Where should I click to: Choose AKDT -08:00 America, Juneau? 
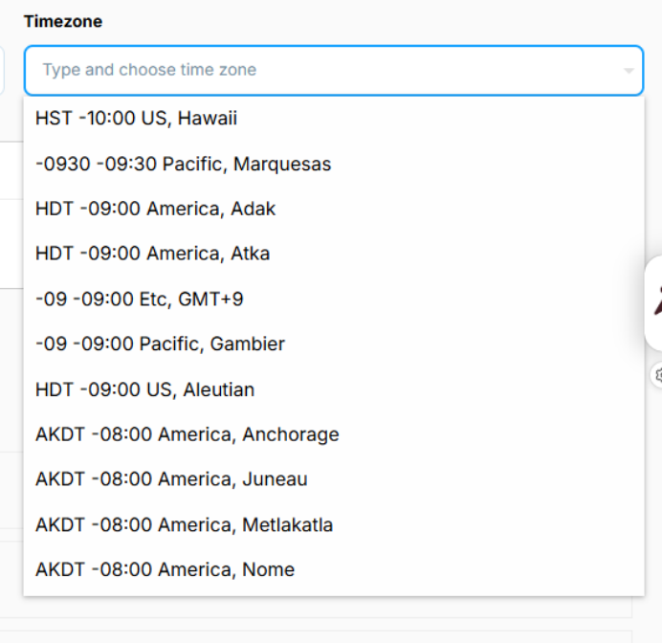171,479
